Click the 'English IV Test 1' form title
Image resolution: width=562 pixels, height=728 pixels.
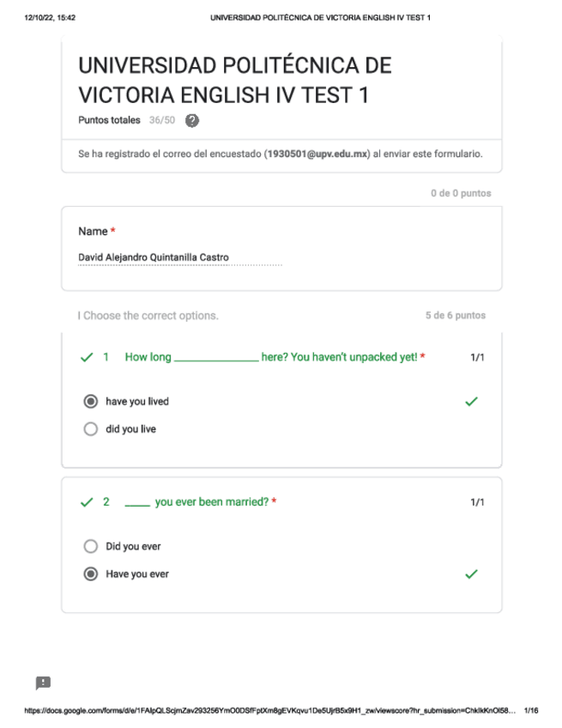pos(234,81)
